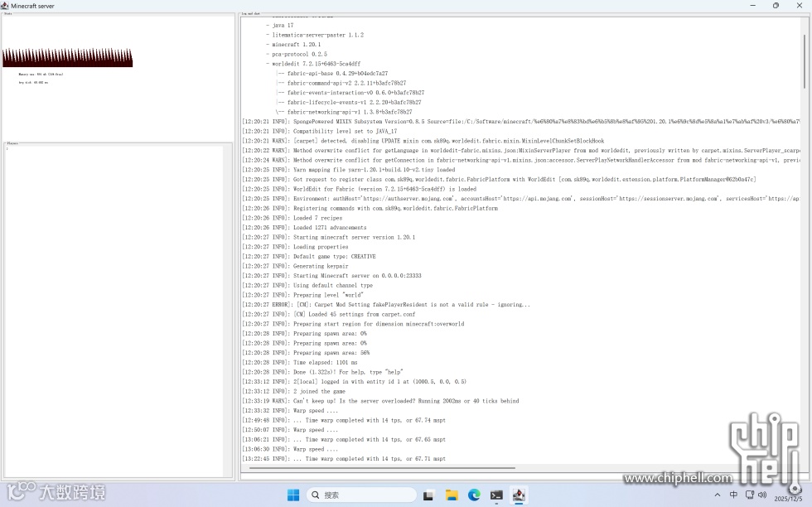Click the 67.74 mspt time warp line
This screenshot has height=507, width=812.
click(344, 421)
